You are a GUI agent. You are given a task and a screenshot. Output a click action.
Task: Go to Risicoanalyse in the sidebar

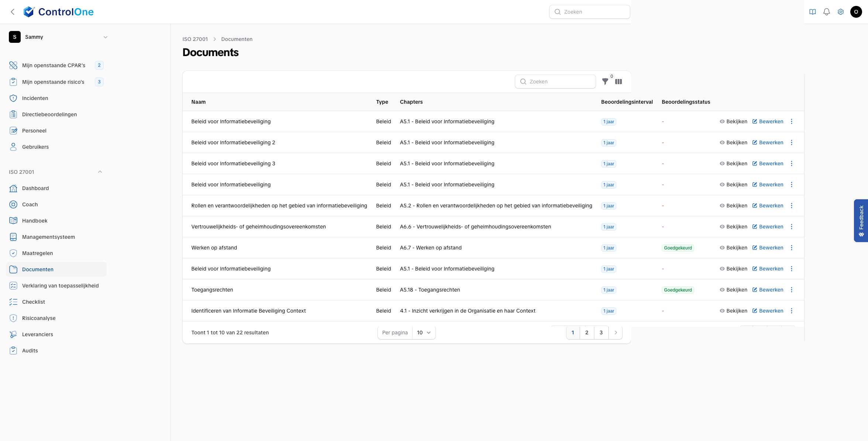[39, 318]
